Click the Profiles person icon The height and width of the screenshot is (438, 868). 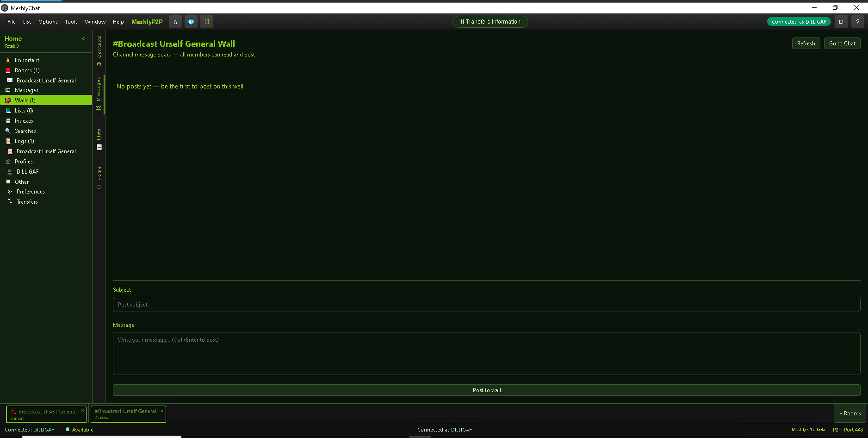coord(8,162)
